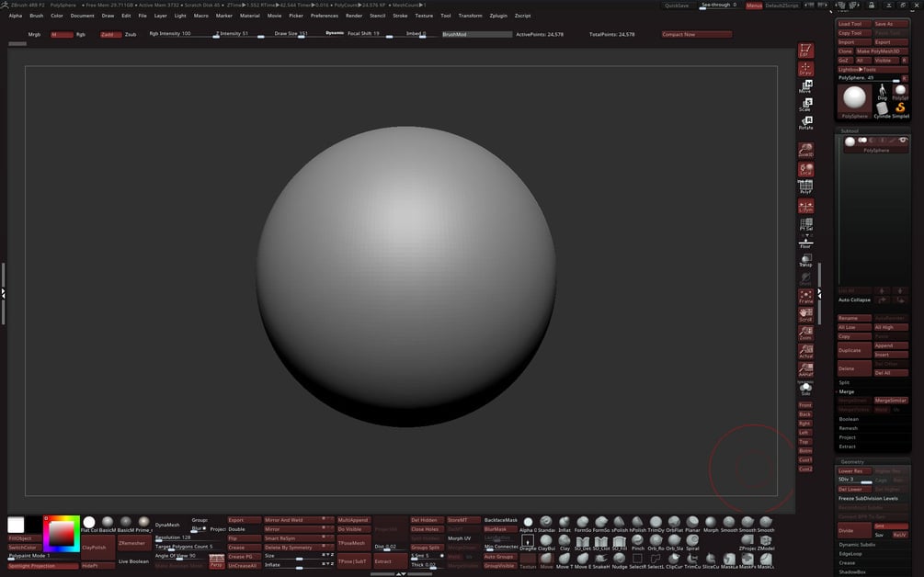Click the Divide button
The height and width of the screenshot is (577, 924).
854,530
